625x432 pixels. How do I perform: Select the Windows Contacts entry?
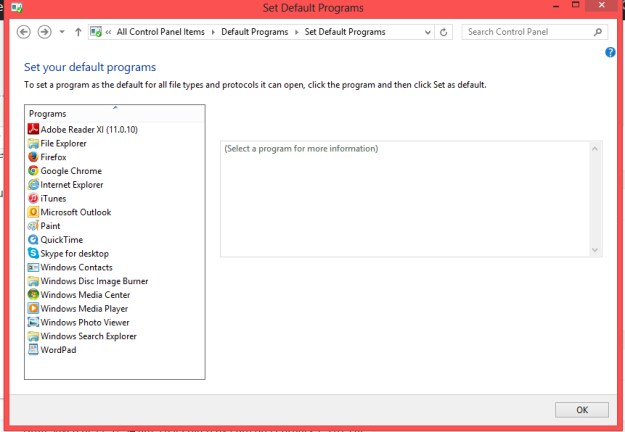(77, 267)
